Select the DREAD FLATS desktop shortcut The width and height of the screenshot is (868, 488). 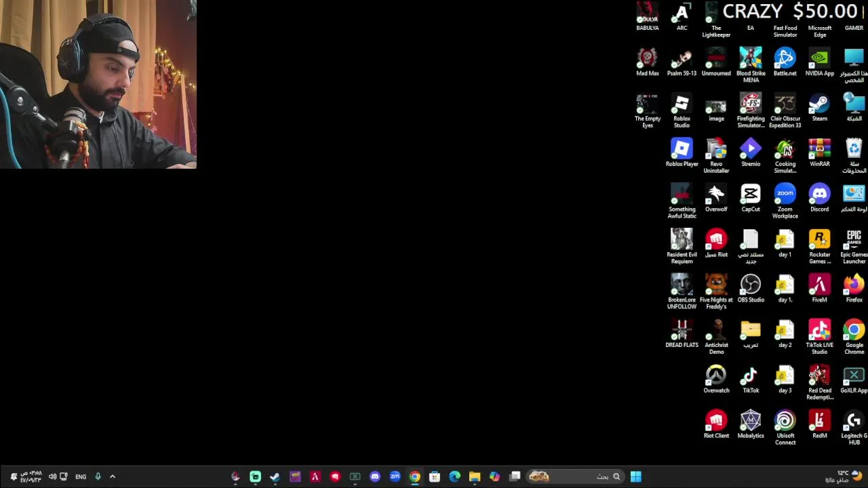click(x=682, y=335)
